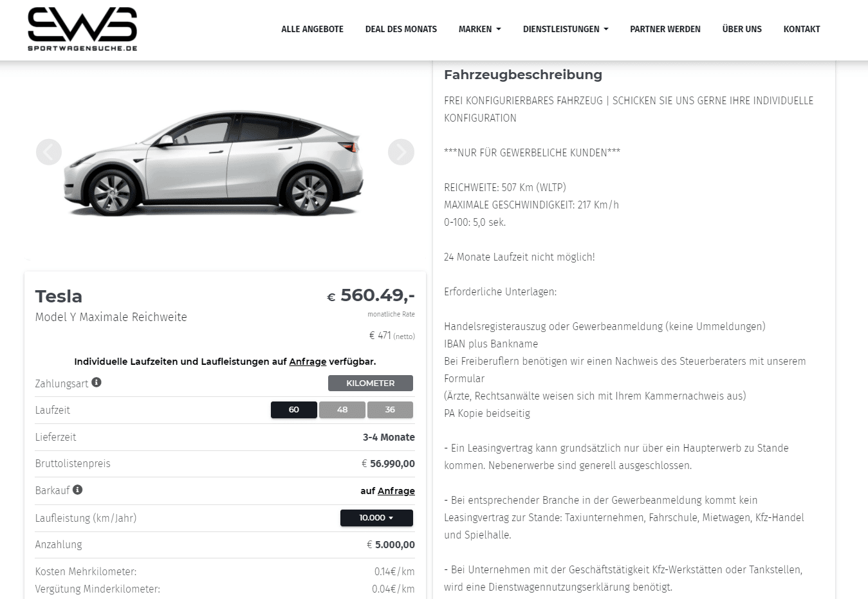Open KONTAKT page
868x599 pixels.
[x=802, y=29]
